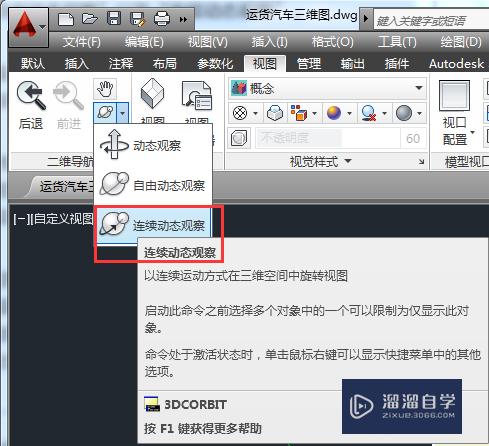Open the 插入(I) menu
This screenshot has width=489, height=446.
click(x=269, y=42)
